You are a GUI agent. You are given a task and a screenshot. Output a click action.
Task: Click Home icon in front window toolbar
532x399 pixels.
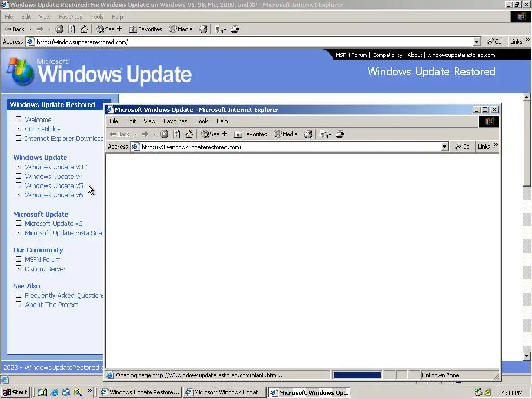(x=189, y=134)
